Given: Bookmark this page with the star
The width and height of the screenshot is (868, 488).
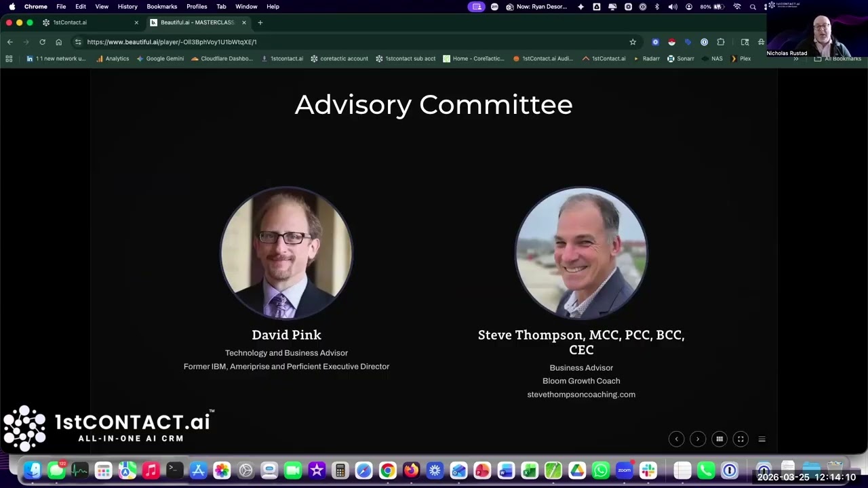Looking at the screenshot, I should (633, 42).
